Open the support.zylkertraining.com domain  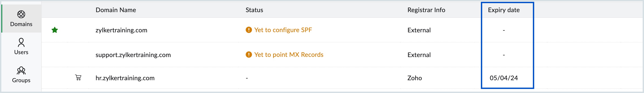[x=133, y=55]
